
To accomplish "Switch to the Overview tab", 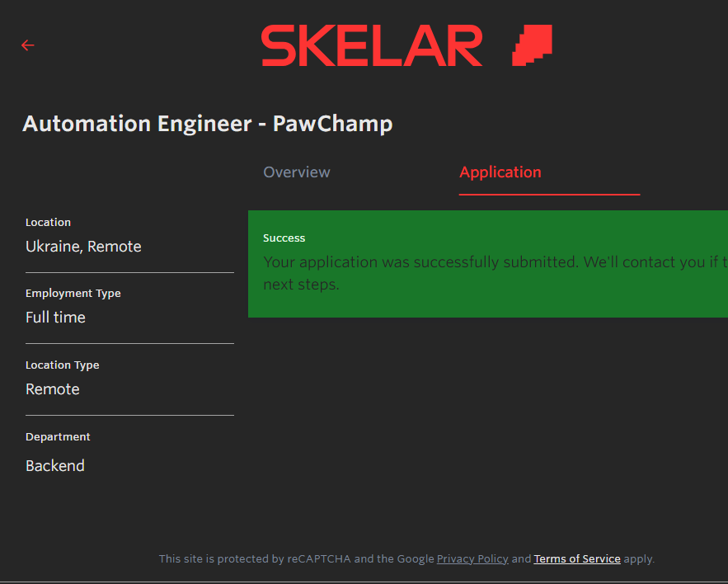I will click(297, 172).
